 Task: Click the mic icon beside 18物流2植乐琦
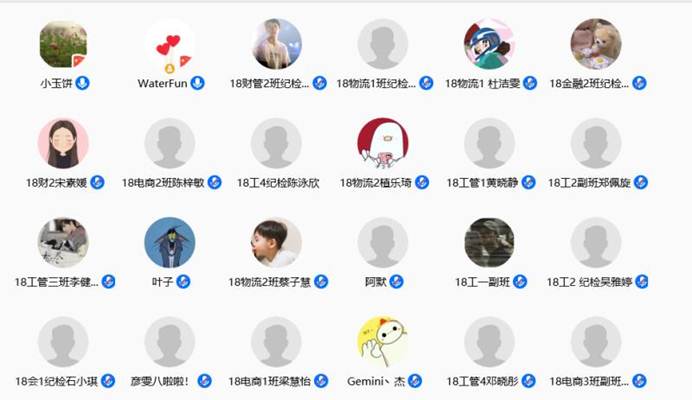coord(422,182)
